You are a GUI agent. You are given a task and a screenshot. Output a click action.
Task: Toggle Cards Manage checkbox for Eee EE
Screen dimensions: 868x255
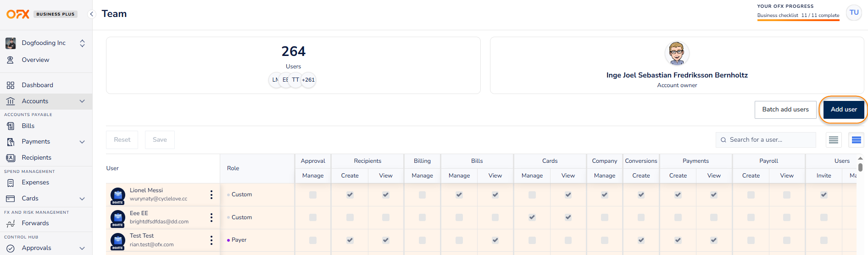coord(532,217)
